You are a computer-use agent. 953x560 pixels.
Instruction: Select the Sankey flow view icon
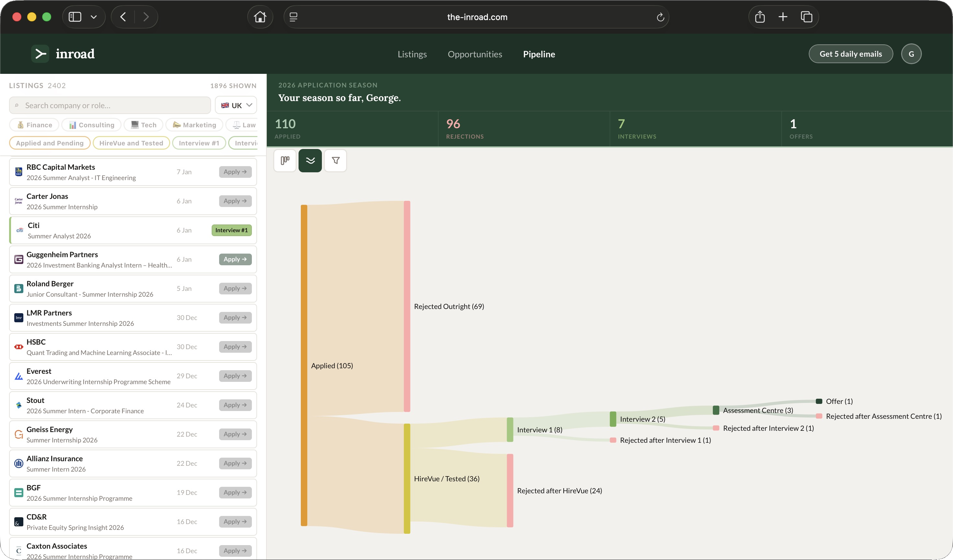[x=310, y=161]
